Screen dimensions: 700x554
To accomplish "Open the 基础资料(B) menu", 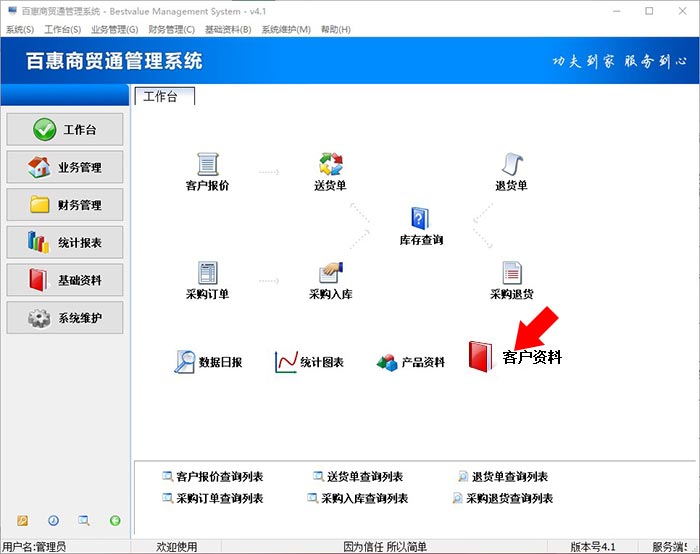I will (x=228, y=29).
